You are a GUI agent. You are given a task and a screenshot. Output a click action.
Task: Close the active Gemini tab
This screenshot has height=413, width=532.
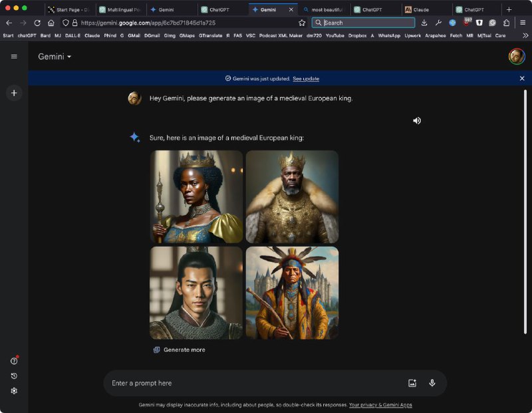[x=291, y=9]
